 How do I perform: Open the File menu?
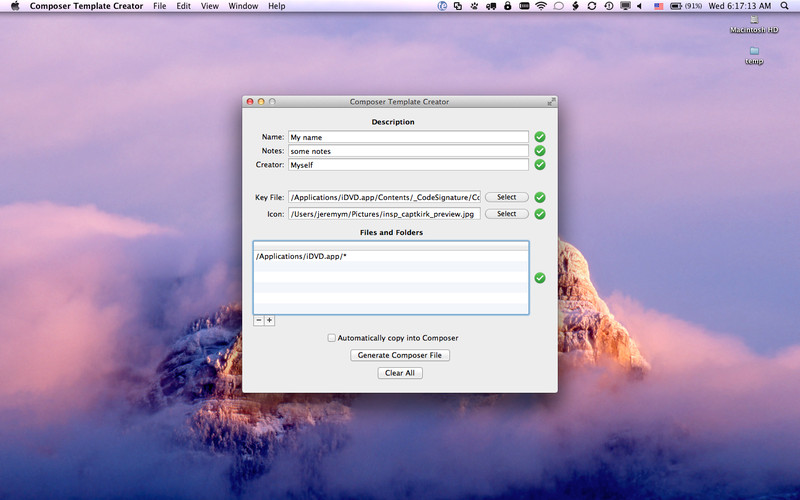[160, 6]
